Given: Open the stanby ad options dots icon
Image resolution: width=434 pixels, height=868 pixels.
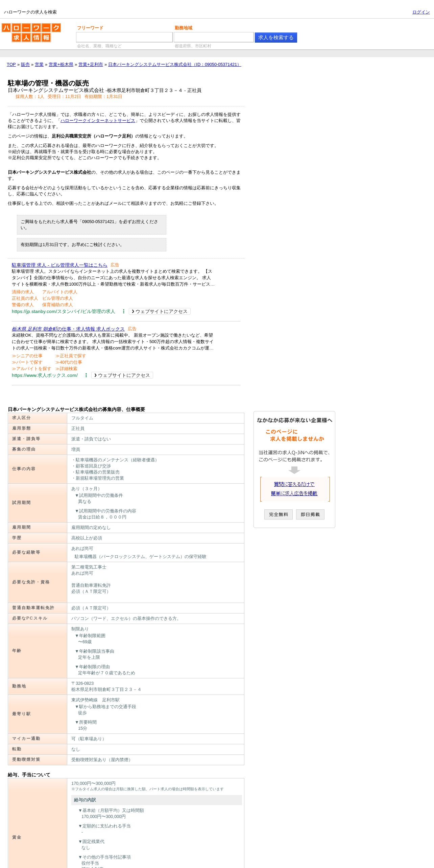Looking at the screenshot, I should [x=124, y=311].
